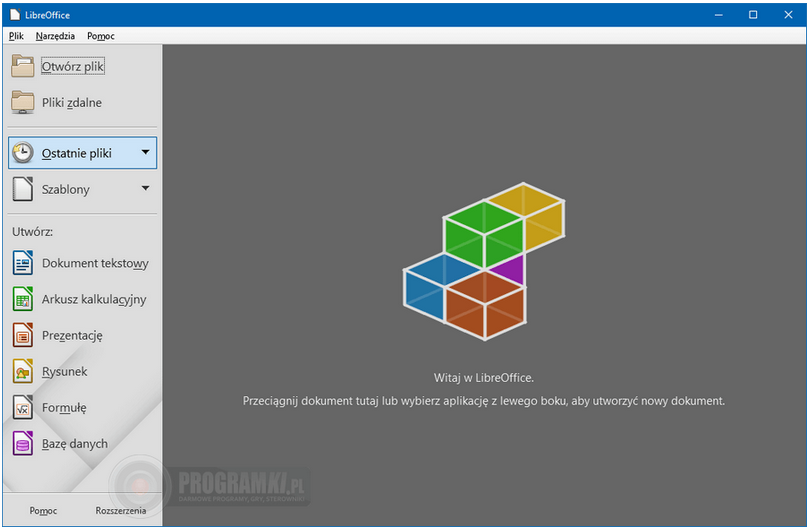Click the LibreOffice title bar document icon
The image size is (810, 530).
click(x=15, y=15)
